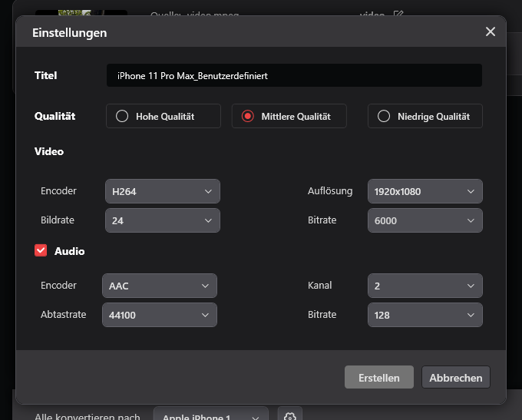Uncheck the Audio checkbox
This screenshot has height=420, width=522.
pos(41,250)
